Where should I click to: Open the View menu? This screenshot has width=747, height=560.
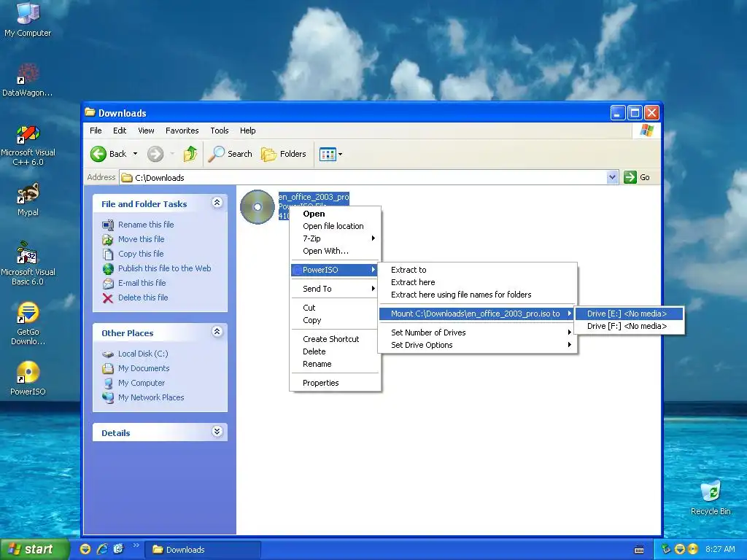[x=146, y=131]
